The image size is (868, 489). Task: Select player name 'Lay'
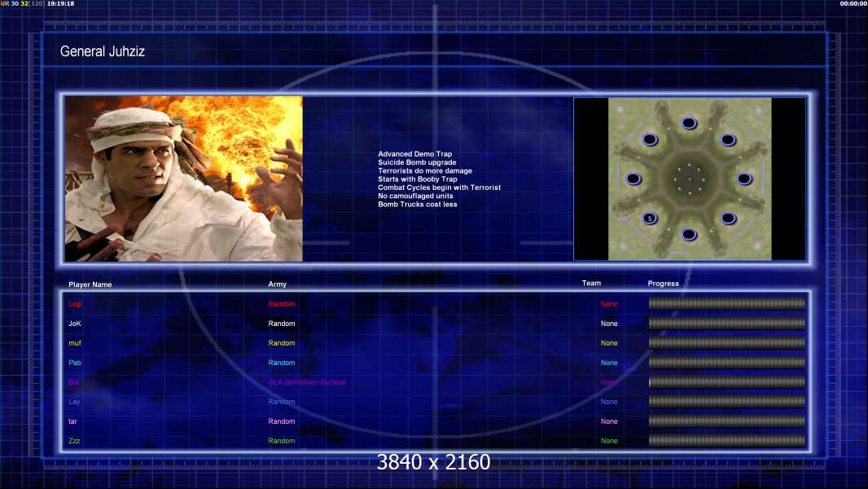[x=74, y=402]
